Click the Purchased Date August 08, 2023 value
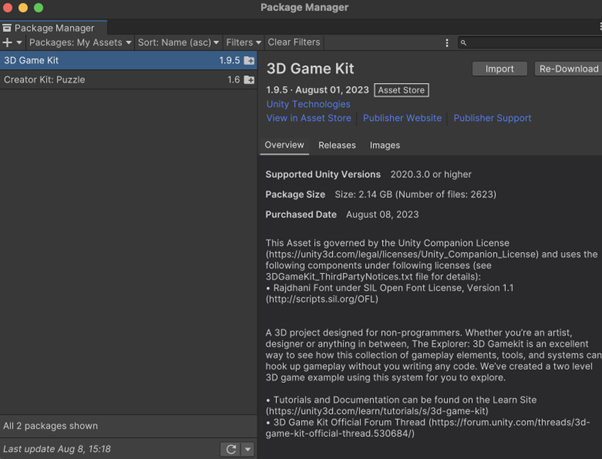 coord(382,215)
